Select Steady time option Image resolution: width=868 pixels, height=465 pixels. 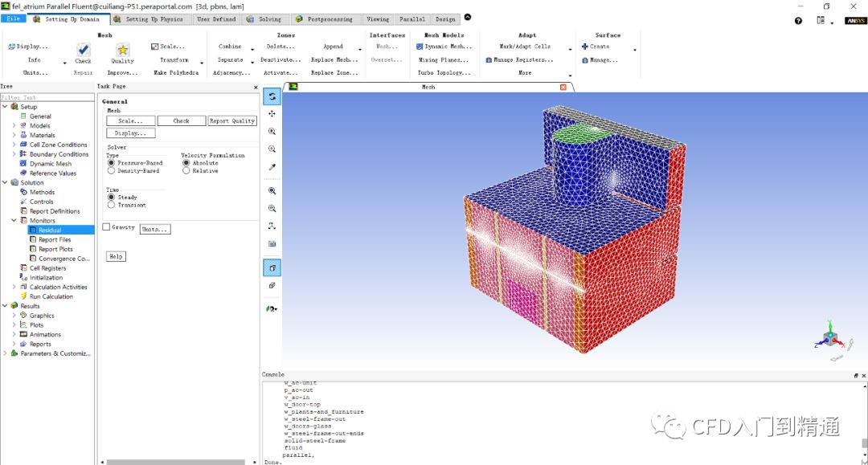pos(111,198)
